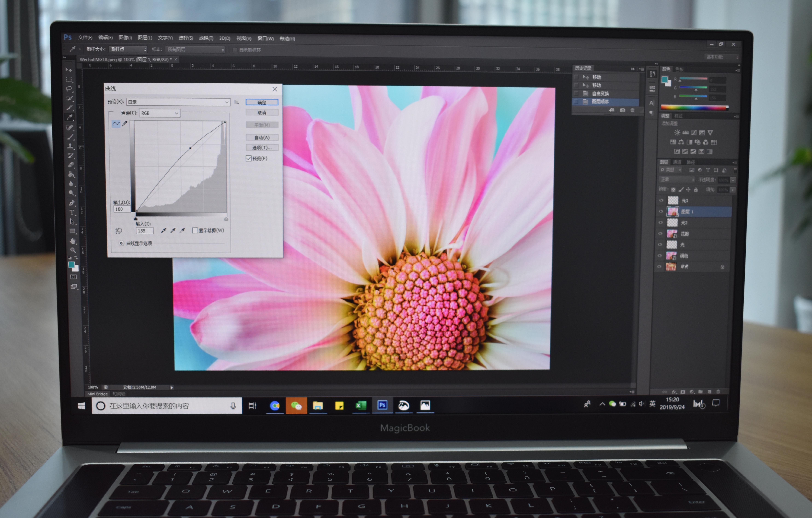Screen dimensions: 812x518
Task: Select the Spot Healing Brush tool
Action: pyautogui.click(x=70, y=127)
